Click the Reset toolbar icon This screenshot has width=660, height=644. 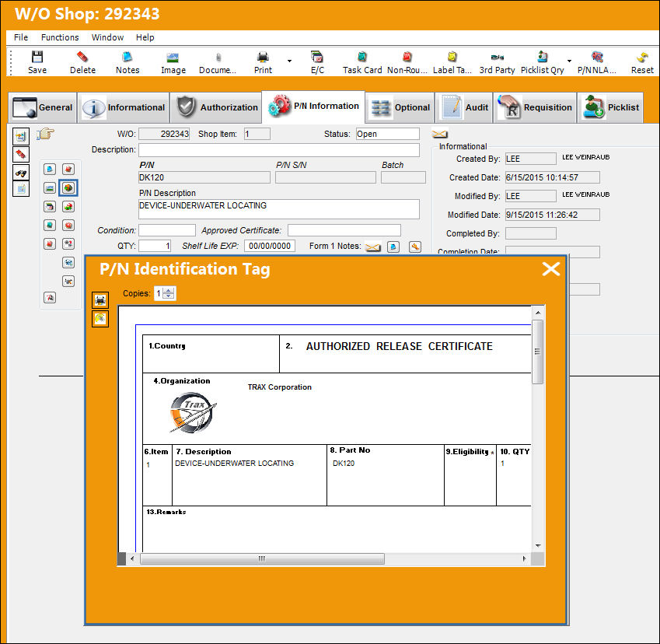[x=642, y=57]
